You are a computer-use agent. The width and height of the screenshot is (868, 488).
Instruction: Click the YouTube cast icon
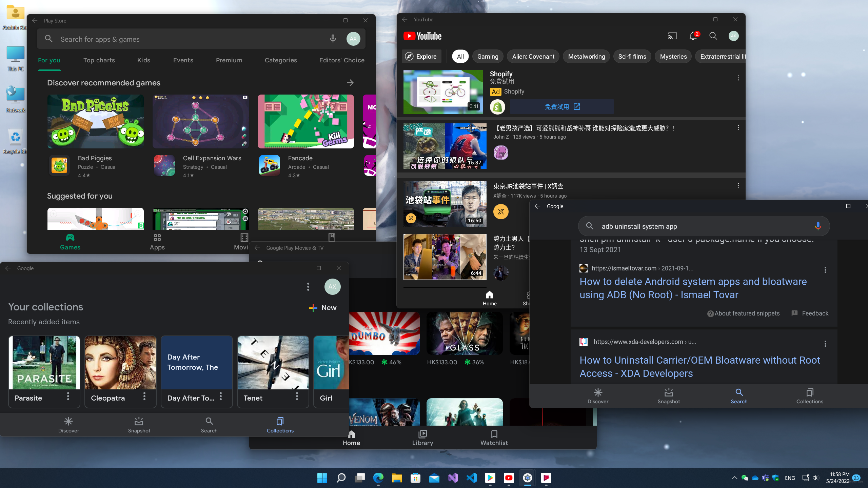pyautogui.click(x=672, y=36)
